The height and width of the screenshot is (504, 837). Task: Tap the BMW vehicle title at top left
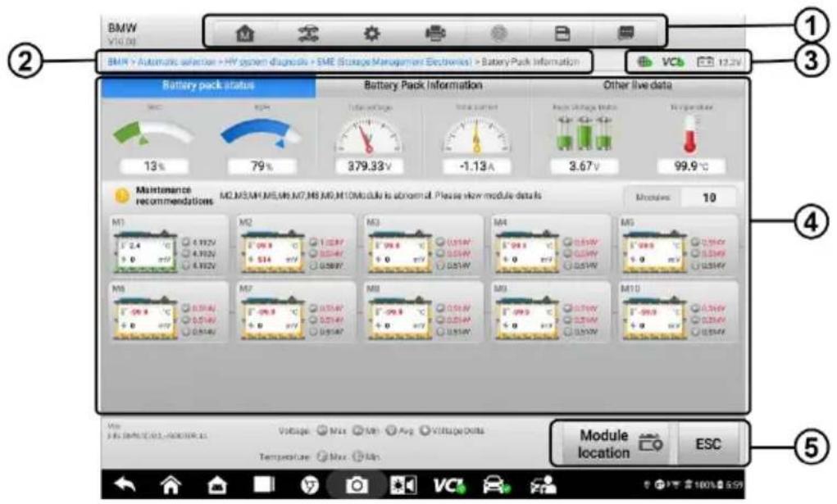tap(122, 28)
